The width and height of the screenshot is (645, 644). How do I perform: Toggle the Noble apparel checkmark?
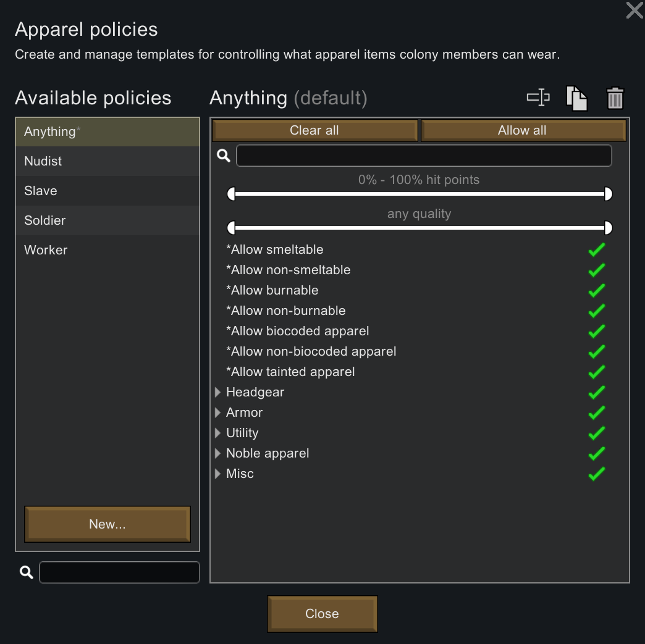[596, 453]
